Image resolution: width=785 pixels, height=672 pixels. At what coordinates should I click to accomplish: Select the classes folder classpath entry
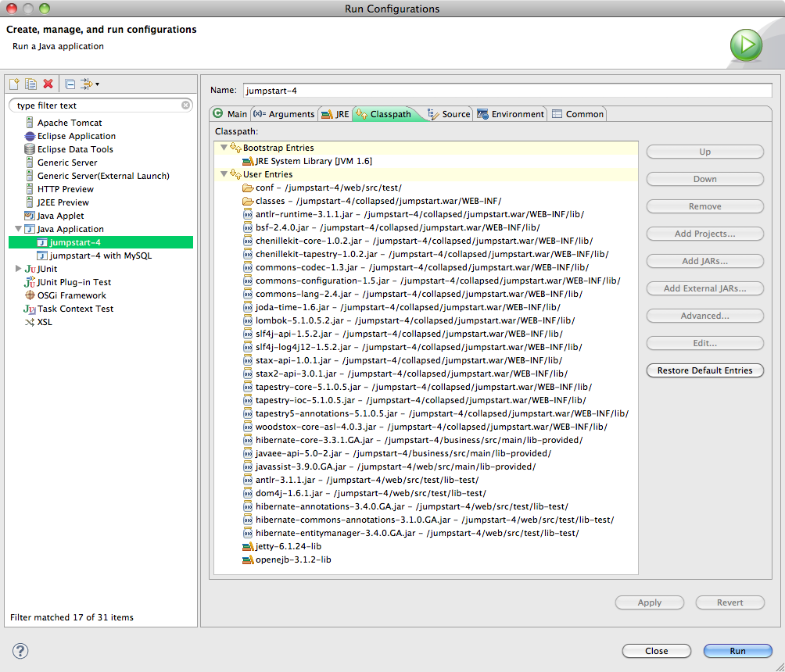coord(371,201)
